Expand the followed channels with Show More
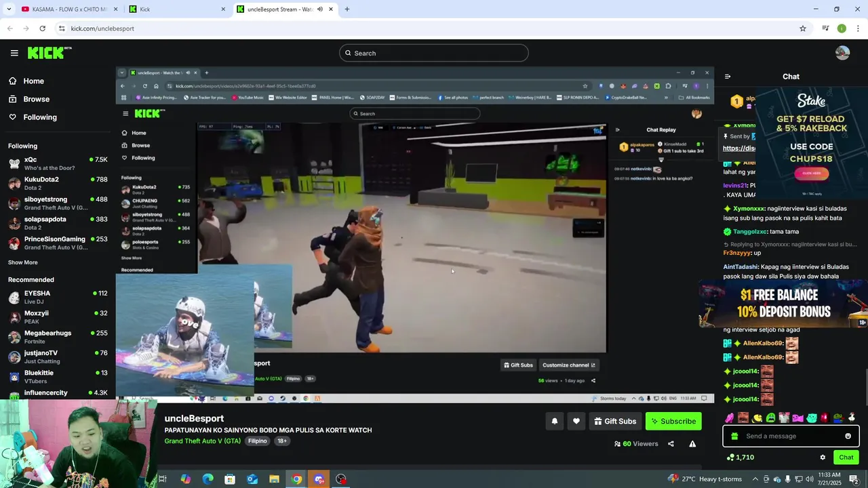The image size is (868, 488). tap(23, 262)
